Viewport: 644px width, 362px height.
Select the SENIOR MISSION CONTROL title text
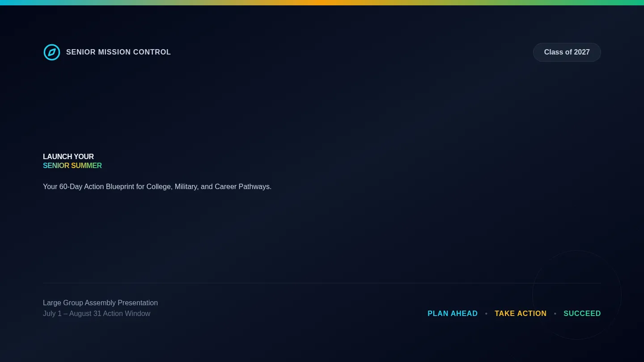click(x=119, y=52)
